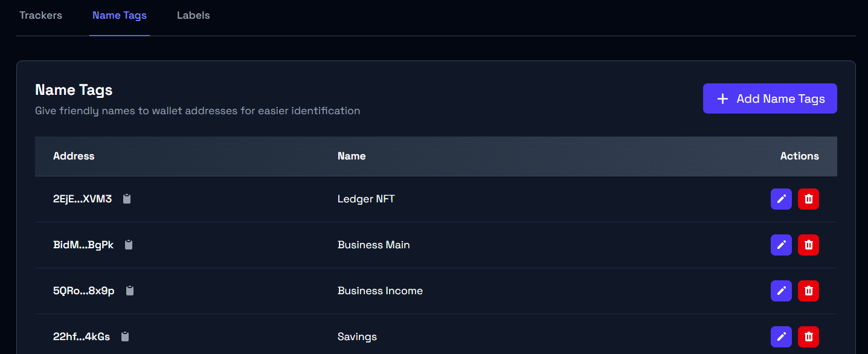
Task: Delete the Ledger NFT name tag
Action: click(808, 199)
